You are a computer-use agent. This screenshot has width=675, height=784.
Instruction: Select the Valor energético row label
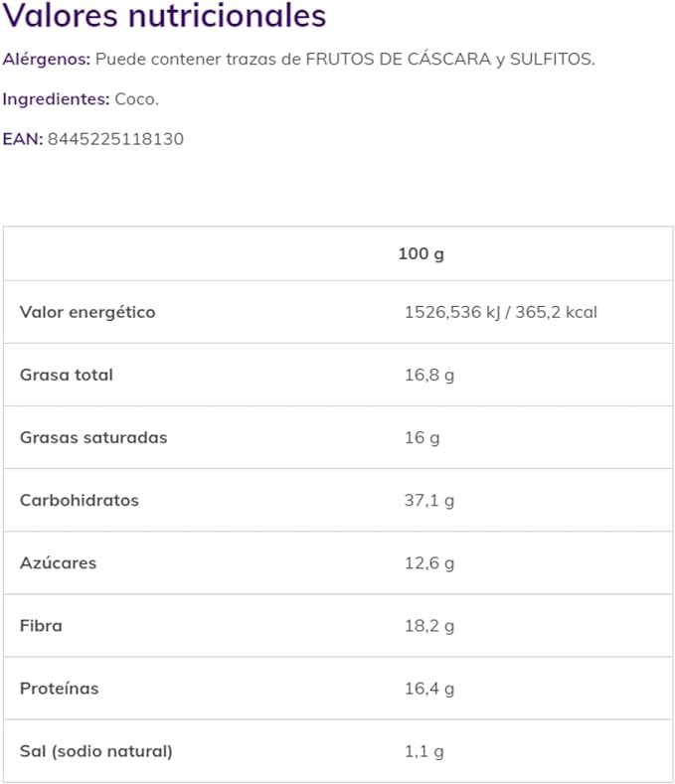coord(87,312)
